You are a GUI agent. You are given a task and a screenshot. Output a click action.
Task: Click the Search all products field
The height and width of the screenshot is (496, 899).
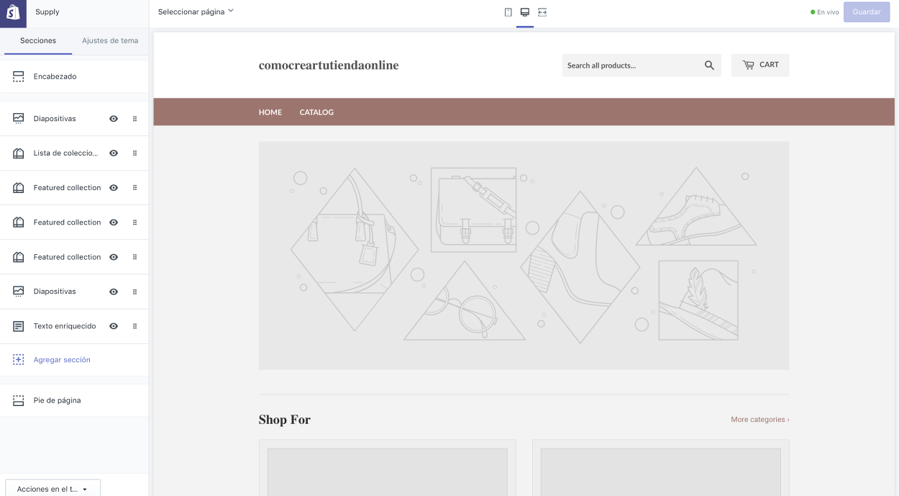630,66
